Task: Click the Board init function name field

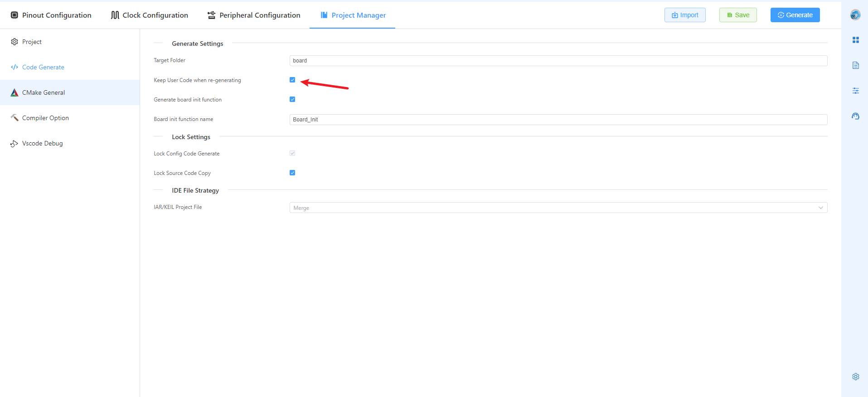Action: pos(558,120)
